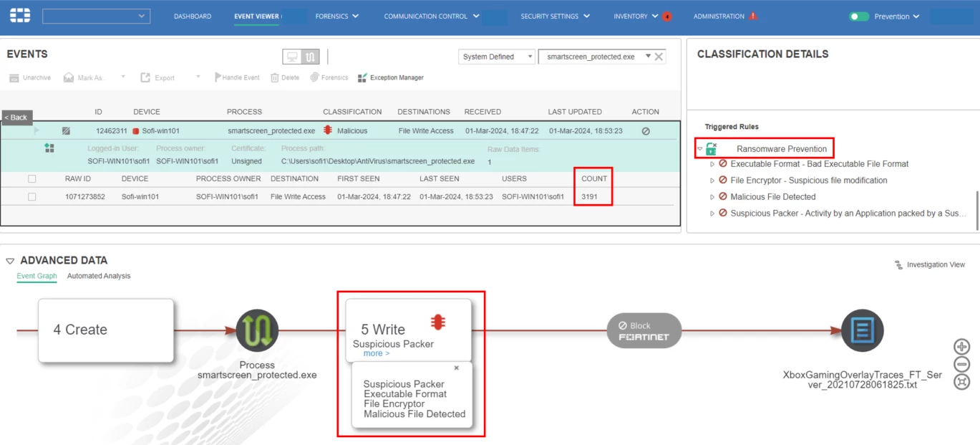Open the Inventory menu
The width and height of the screenshot is (980, 445).
[636, 16]
